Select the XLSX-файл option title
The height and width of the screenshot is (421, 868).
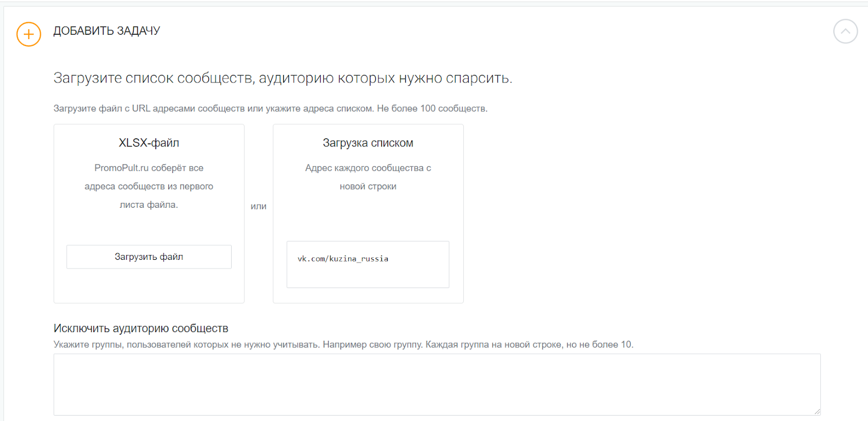point(149,143)
